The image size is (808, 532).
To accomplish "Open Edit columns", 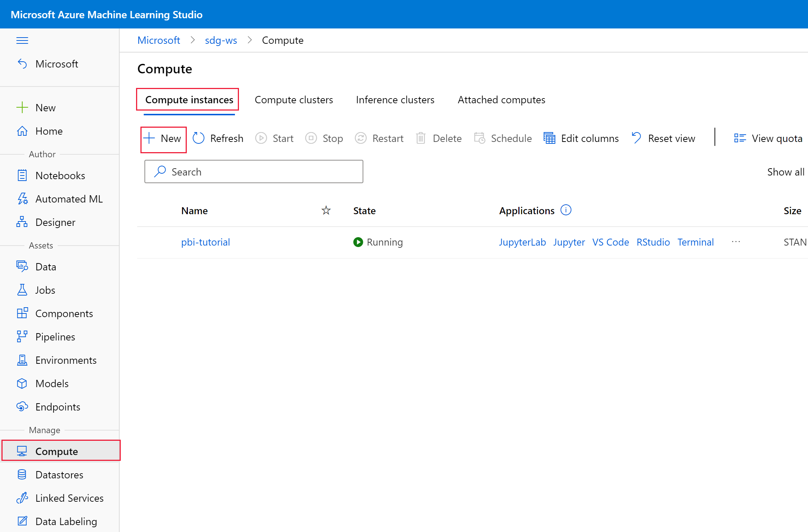I will (581, 138).
